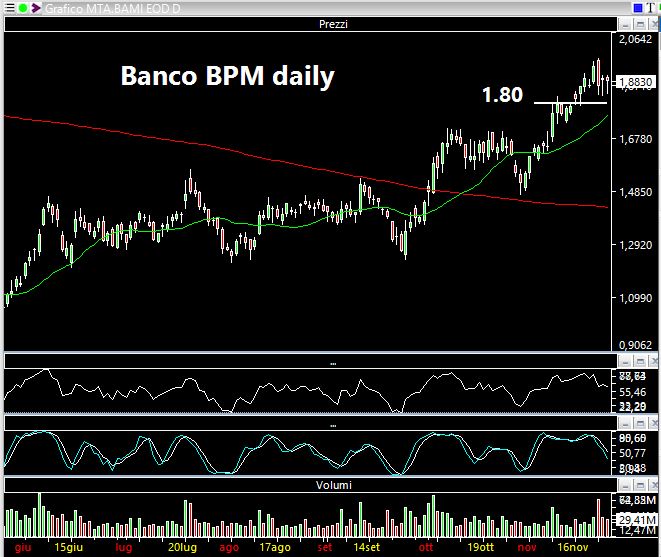Click the green circle status icon

coord(23,8)
